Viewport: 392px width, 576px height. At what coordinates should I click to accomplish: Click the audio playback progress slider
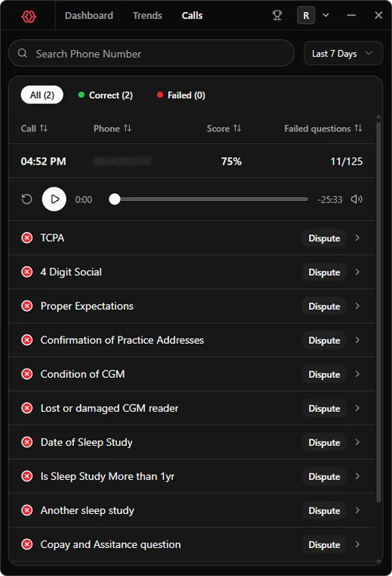208,199
